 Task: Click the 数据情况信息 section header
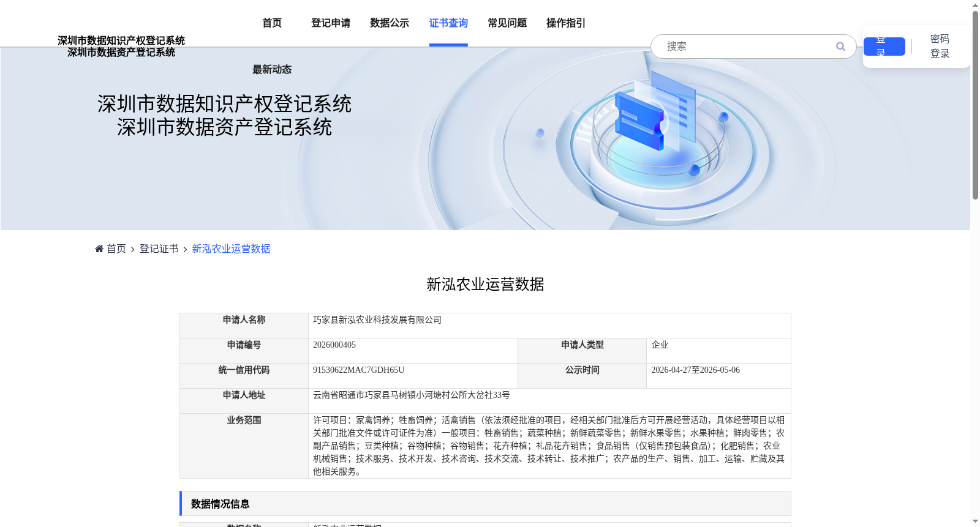pyautogui.click(x=485, y=504)
